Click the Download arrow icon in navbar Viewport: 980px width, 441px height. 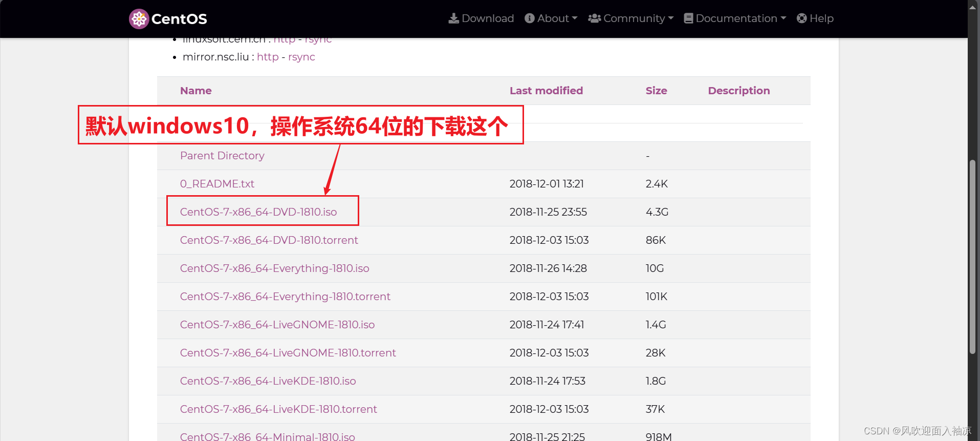point(453,18)
